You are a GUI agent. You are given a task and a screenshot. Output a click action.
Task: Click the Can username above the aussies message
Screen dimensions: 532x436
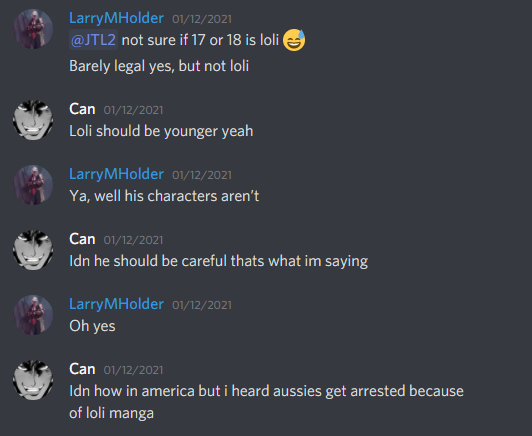tap(82, 369)
